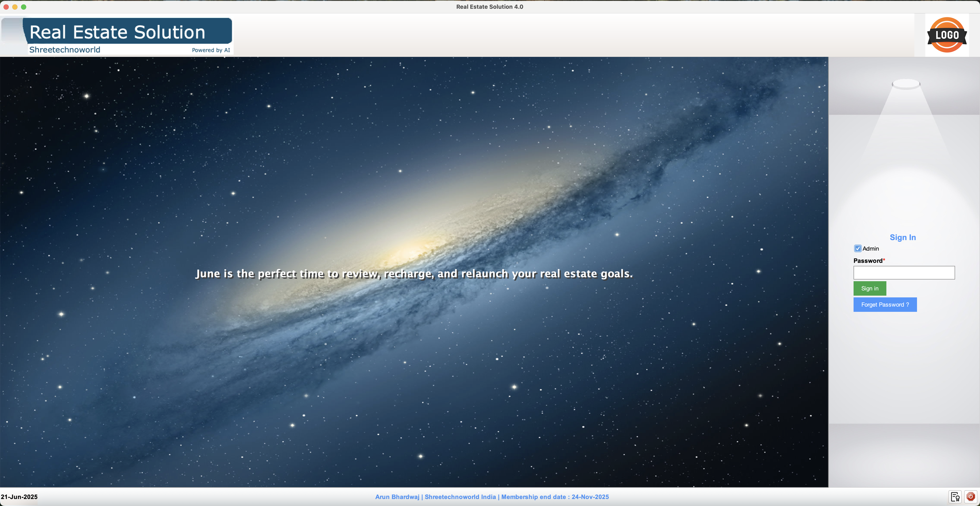Click the 21-Jun-2025 date in status bar
Image resolution: width=980 pixels, height=506 pixels.
click(x=19, y=497)
